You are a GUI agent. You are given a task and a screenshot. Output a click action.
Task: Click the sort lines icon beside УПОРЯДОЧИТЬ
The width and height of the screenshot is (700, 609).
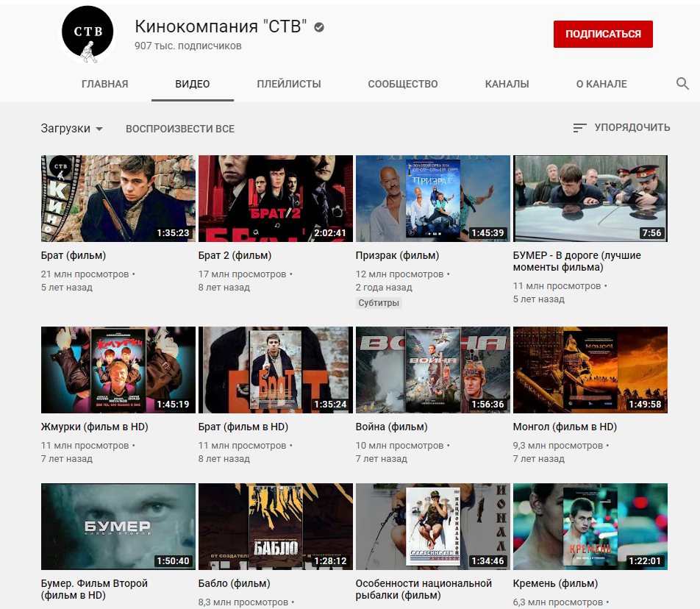pos(579,128)
